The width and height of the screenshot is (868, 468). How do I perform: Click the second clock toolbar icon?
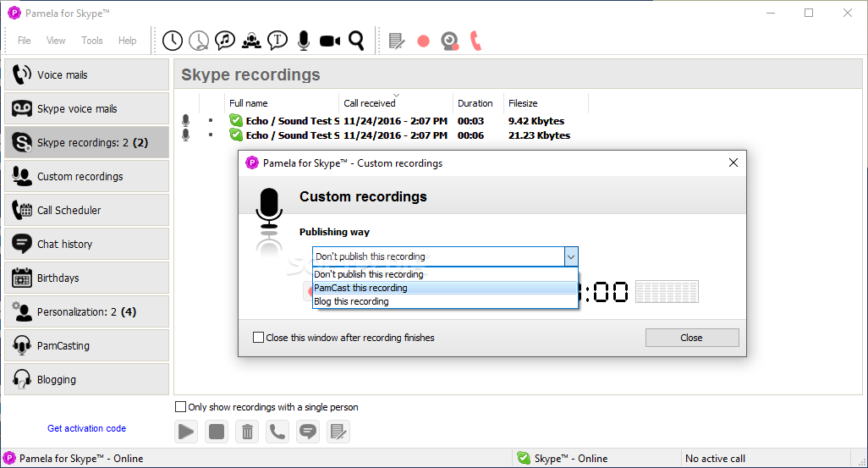(x=199, y=41)
